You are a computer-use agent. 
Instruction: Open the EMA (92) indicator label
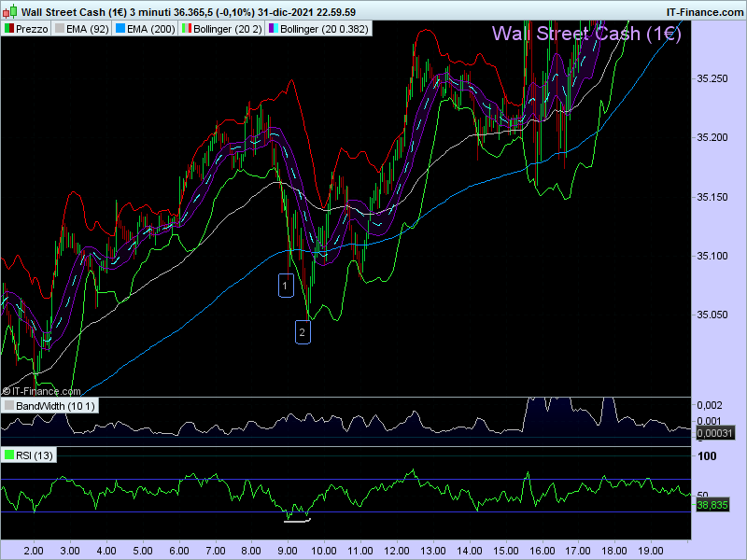click(87, 29)
